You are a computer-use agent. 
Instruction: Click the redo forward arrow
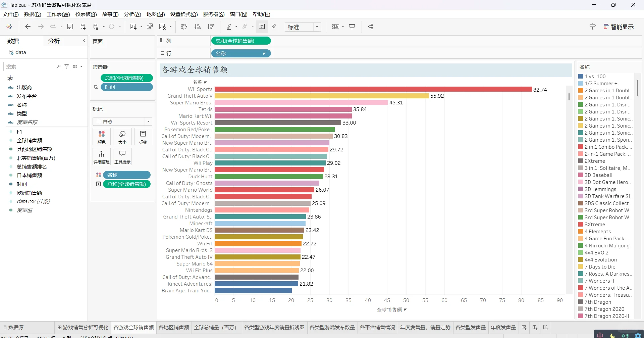point(41,27)
